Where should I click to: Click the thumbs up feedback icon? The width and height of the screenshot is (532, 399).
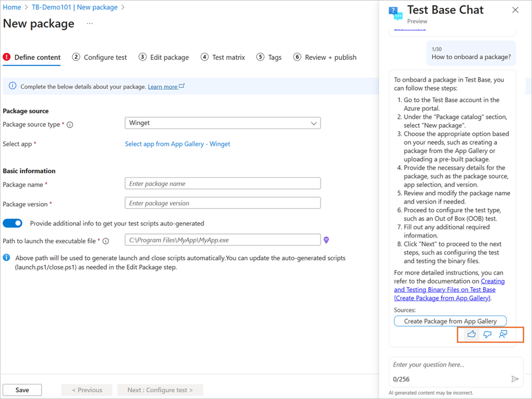click(x=471, y=334)
